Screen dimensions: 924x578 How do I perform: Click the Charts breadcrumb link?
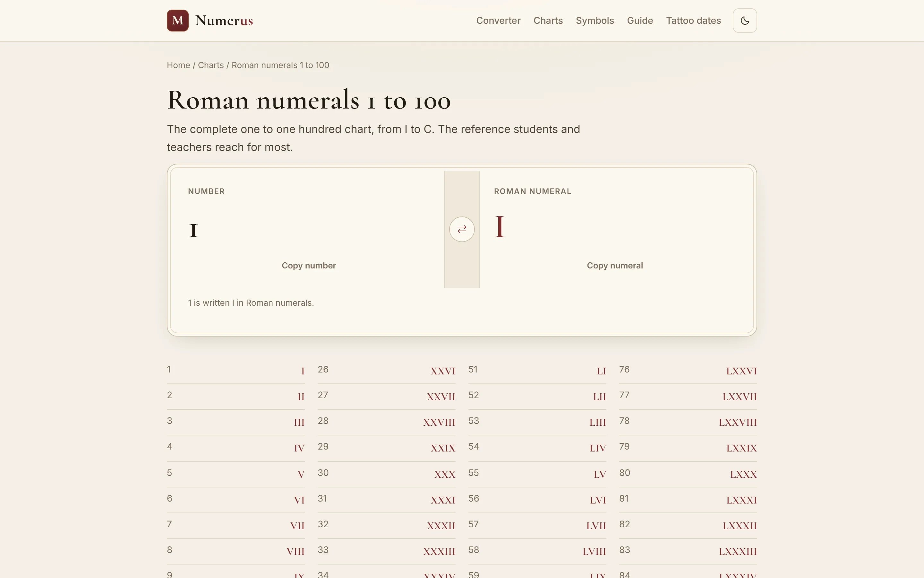pos(211,66)
